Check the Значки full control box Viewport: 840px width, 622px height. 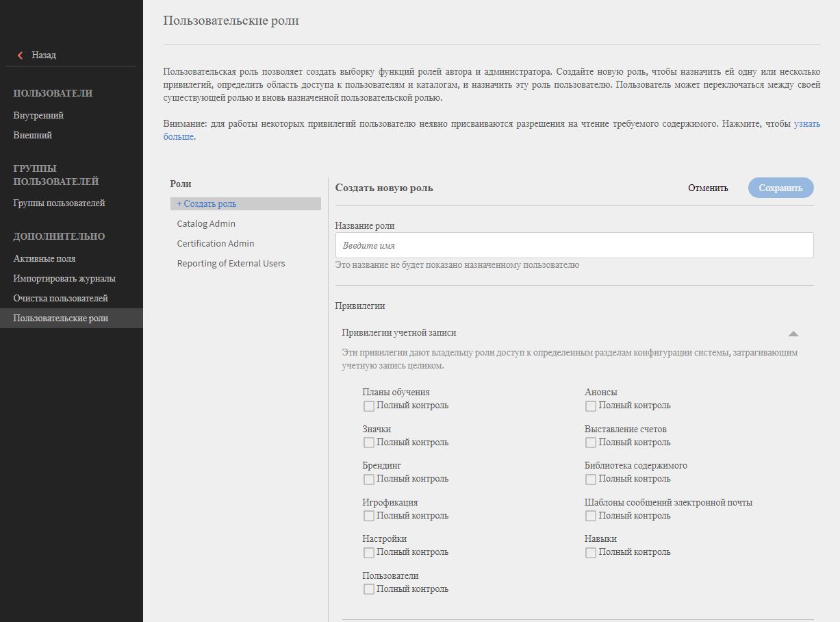coord(369,443)
